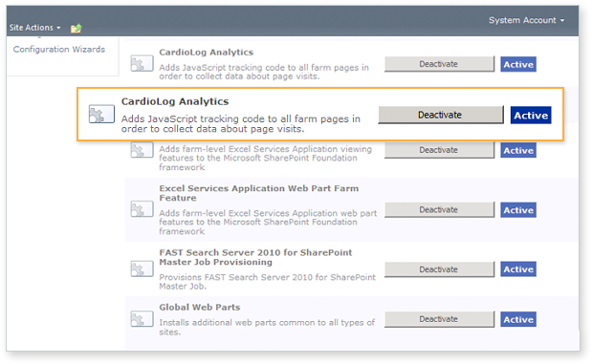Click the Navigate Up folder icon
The height and width of the screenshot is (364, 592).
(76, 29)
